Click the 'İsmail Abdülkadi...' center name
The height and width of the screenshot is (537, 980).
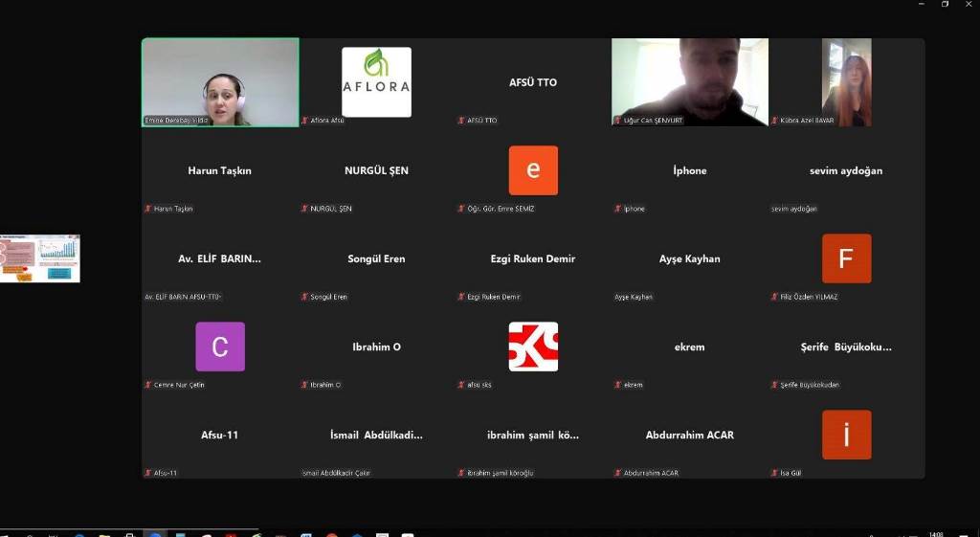click(x=376, y=435)
